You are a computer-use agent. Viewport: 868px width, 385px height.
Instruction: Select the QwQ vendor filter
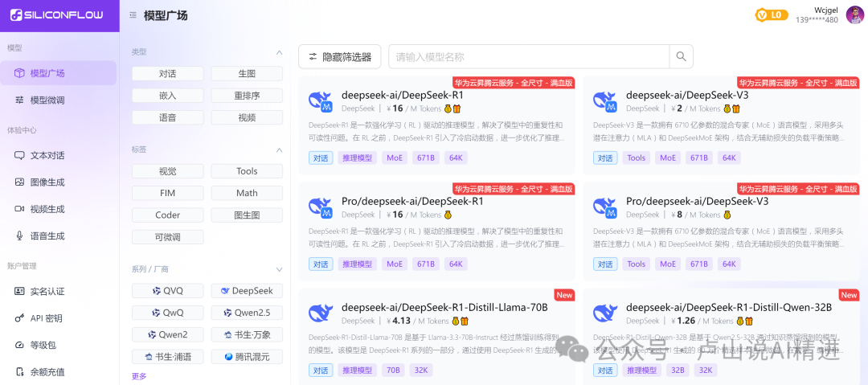168,313
